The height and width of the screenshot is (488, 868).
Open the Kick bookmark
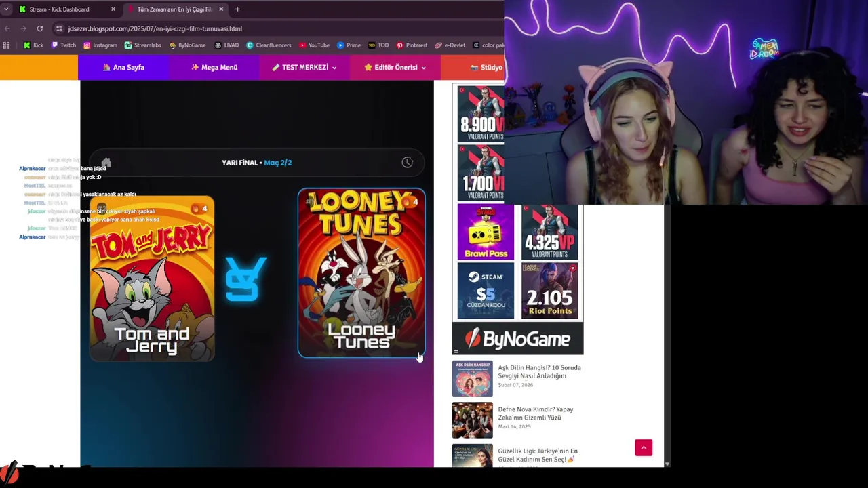coord(33,45)
